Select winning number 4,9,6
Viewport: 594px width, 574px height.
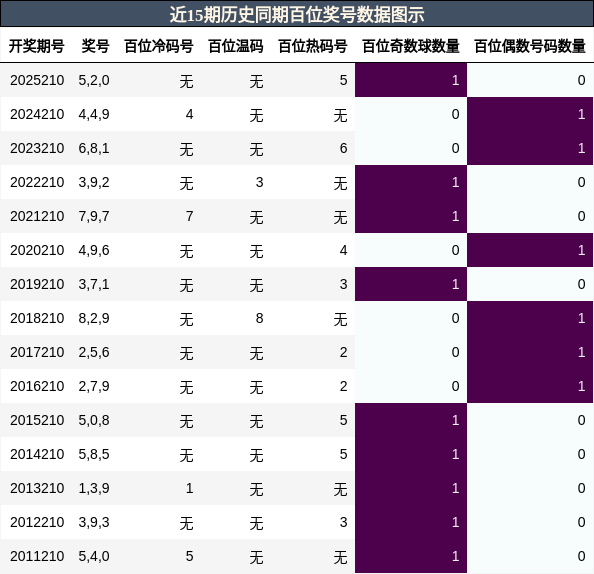pyautogui.click(x=94, y=250)
